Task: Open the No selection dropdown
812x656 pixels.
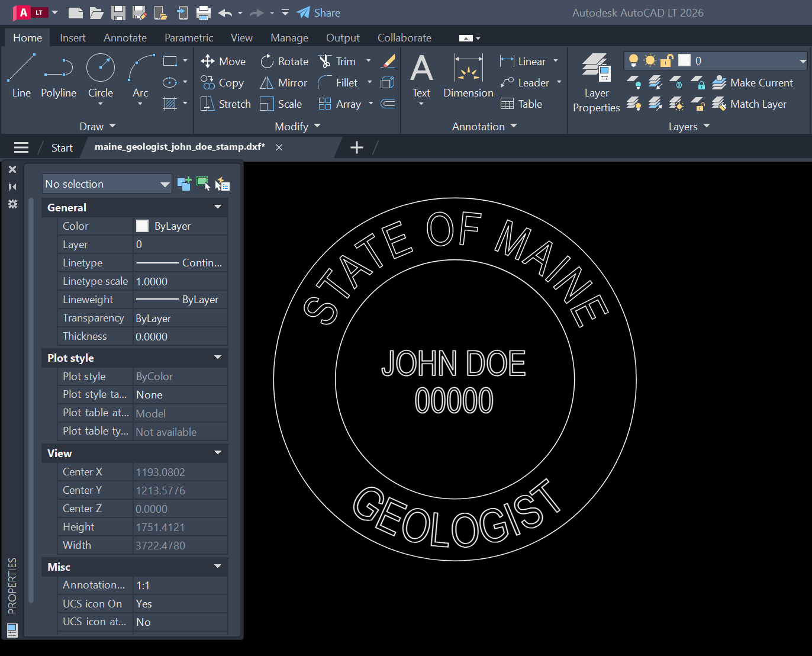Action: [x=107, y=184]
